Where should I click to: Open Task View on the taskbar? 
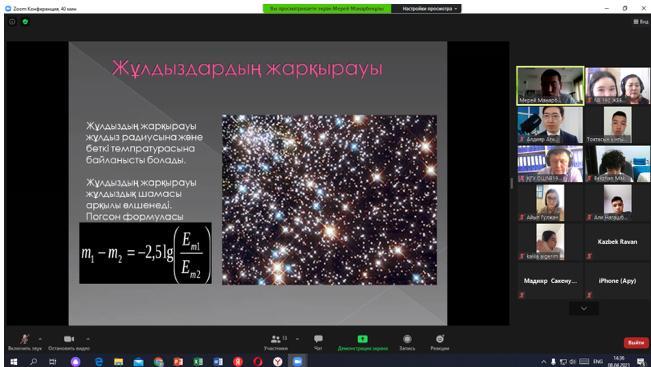53,362
